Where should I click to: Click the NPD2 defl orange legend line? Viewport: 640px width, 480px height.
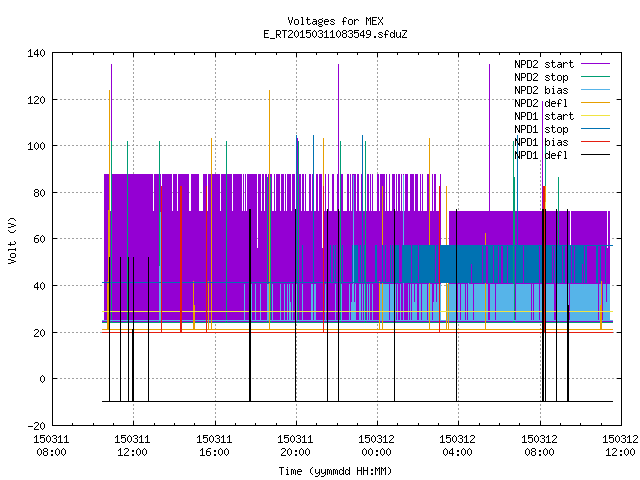[595, 103]
